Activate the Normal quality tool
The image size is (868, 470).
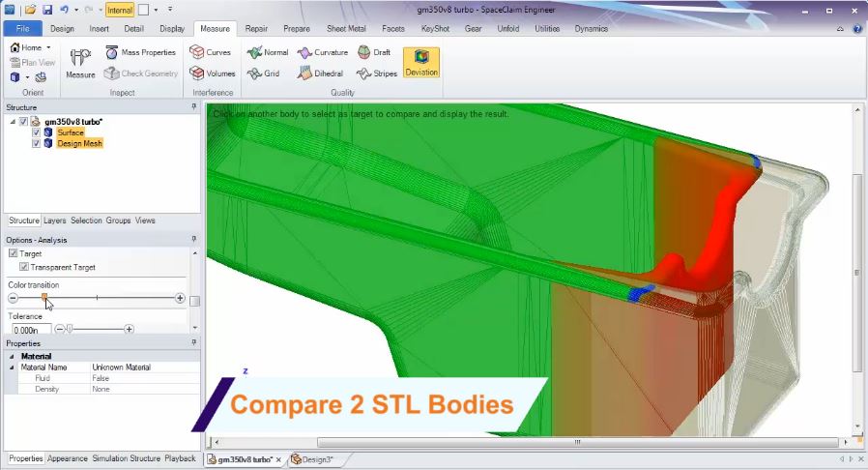[x=268, y=52]
